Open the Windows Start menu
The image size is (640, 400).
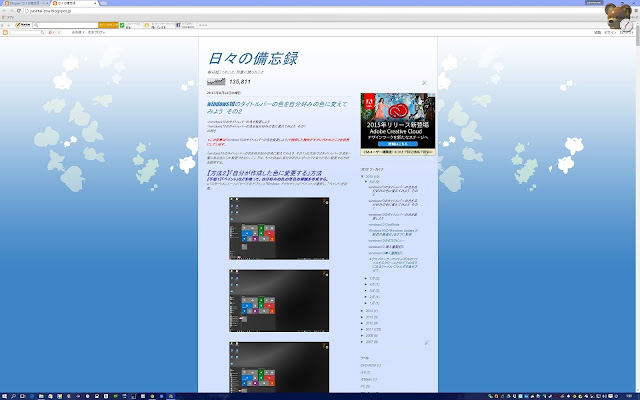click(x=4, y=396)
